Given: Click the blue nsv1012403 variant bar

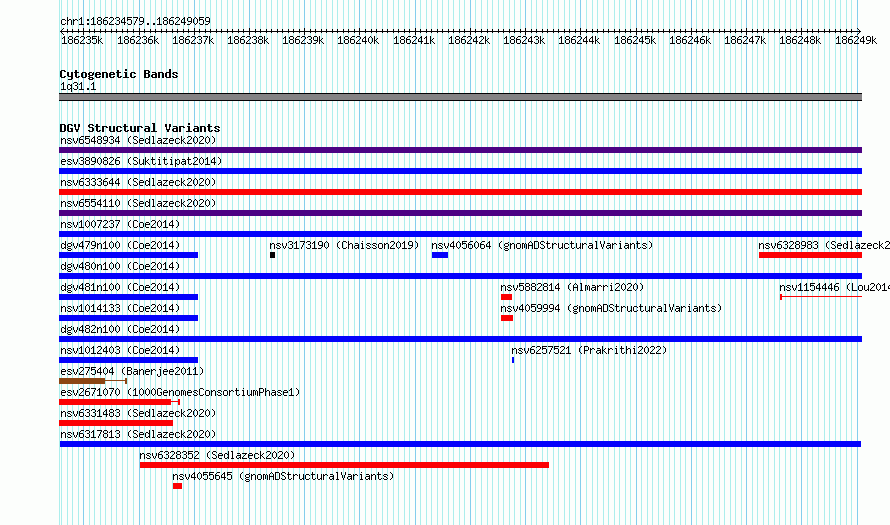Looking at the screenshot, I should click(128, 360).
